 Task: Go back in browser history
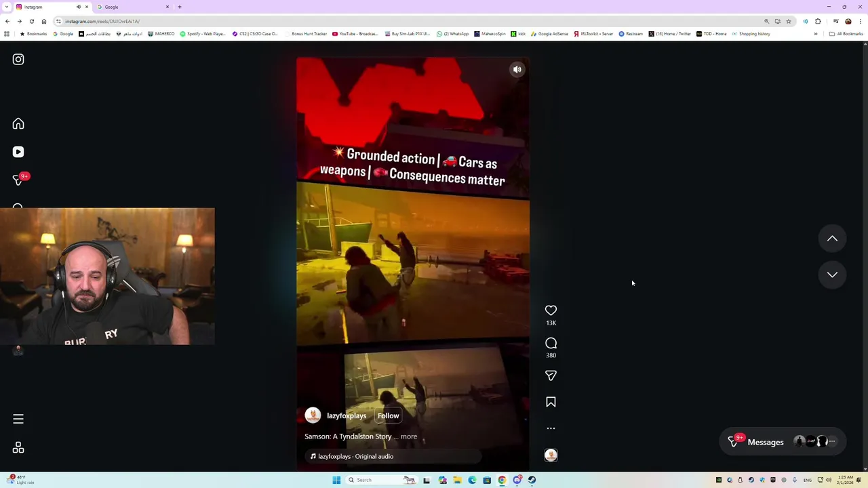(7, 21)
